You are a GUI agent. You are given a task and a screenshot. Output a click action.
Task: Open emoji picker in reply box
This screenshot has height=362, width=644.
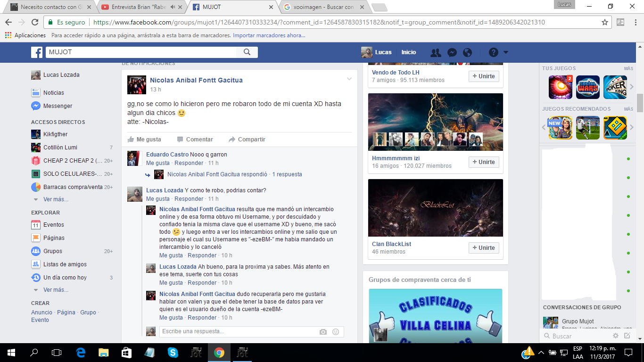coord(336,332)
